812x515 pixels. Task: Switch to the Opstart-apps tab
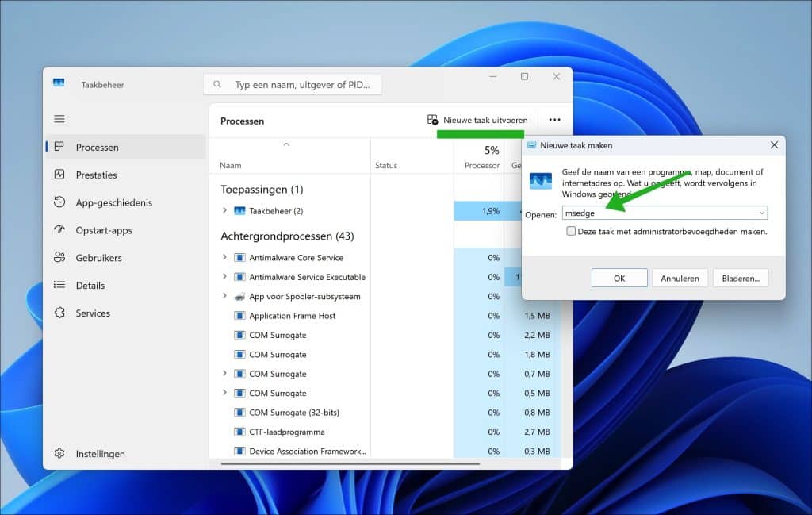click(x=126, y=229)
